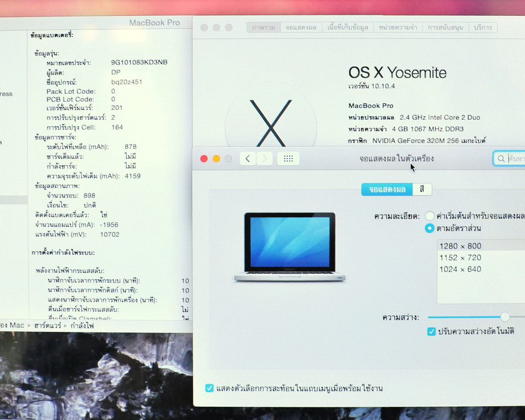Open the Storage tab in About This Mac
525x420 pixels.
pyautogui.click(x=348, y=27)
